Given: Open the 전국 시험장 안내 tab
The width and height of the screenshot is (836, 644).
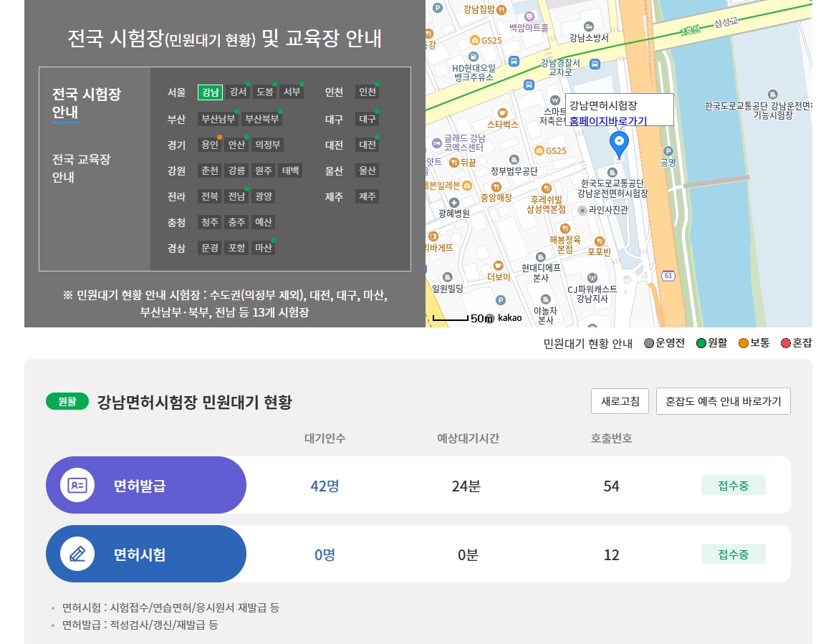Looking at the screenshot, I should coord(87,103).
